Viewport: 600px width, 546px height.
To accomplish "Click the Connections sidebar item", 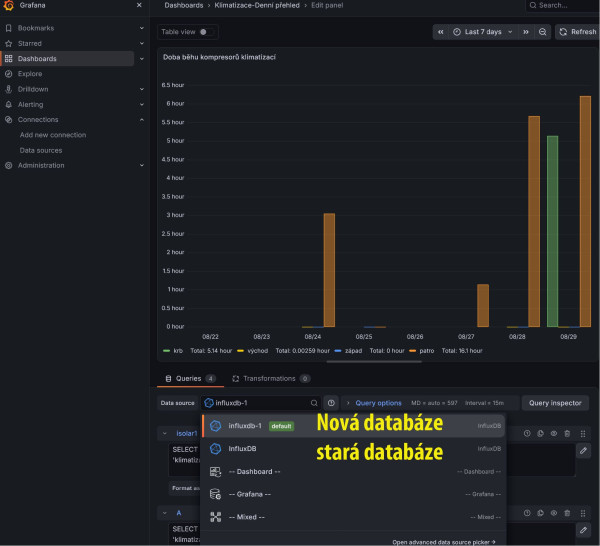I will click(x=38, y=120).
